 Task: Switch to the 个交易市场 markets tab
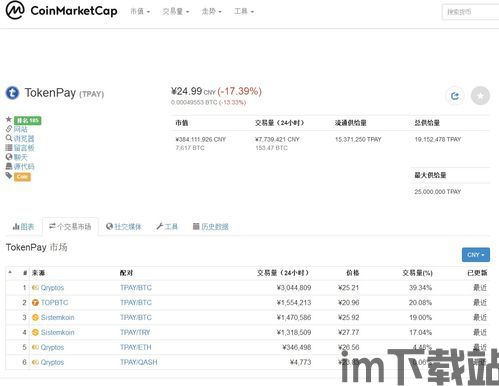tap(70, 227)
